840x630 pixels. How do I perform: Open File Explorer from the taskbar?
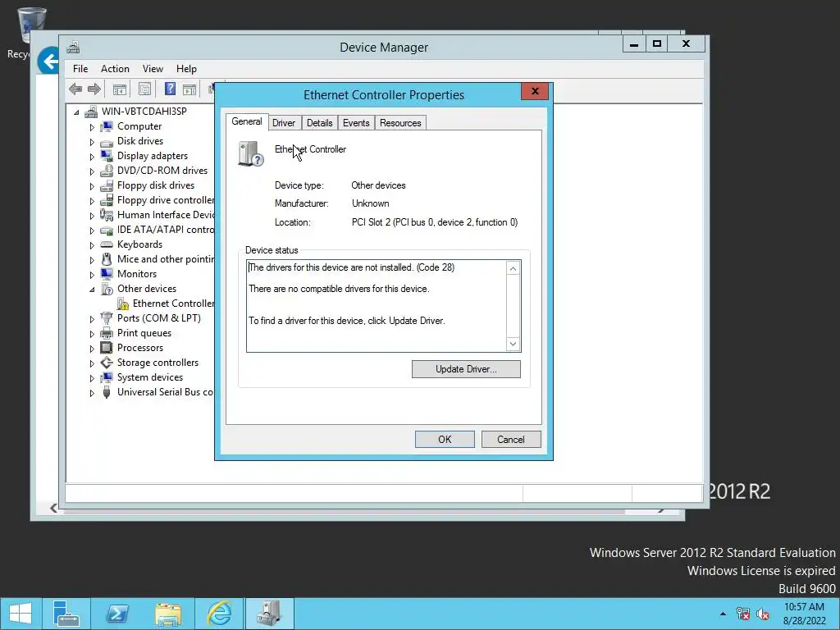pyautogui.click(x=168, y=614)
